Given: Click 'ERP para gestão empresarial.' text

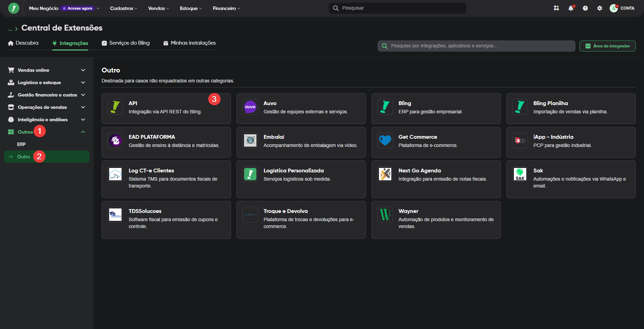Looking at the screenshot, I should [430, 112].
